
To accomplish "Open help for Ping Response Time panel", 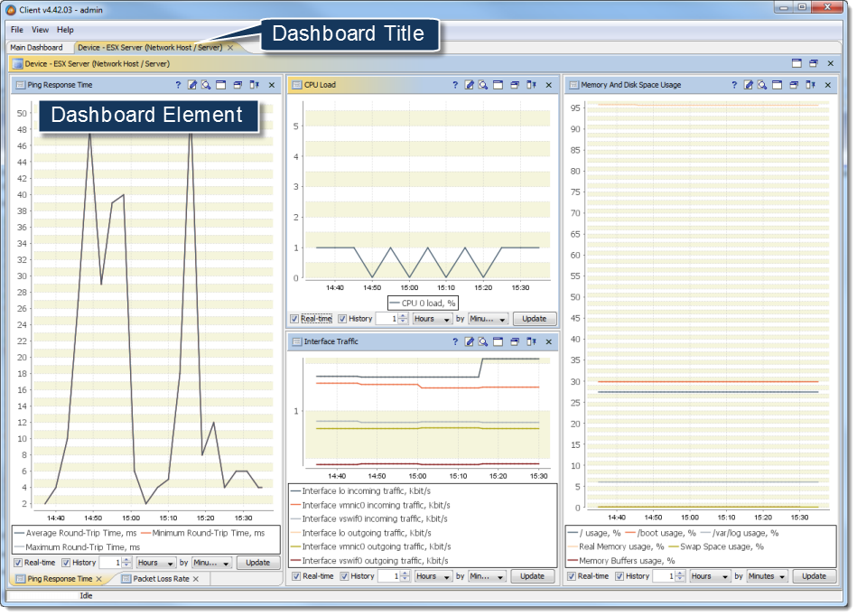I will 178,85.
